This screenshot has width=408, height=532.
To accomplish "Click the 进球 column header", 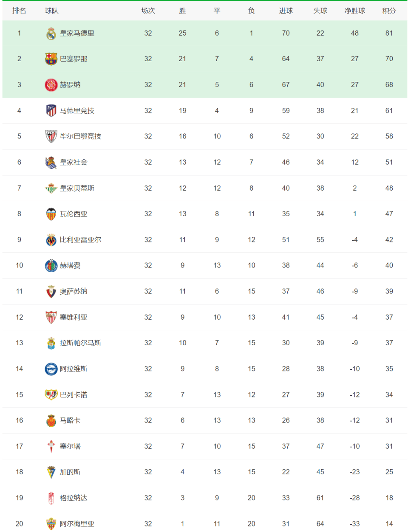I will click(286, 11).
